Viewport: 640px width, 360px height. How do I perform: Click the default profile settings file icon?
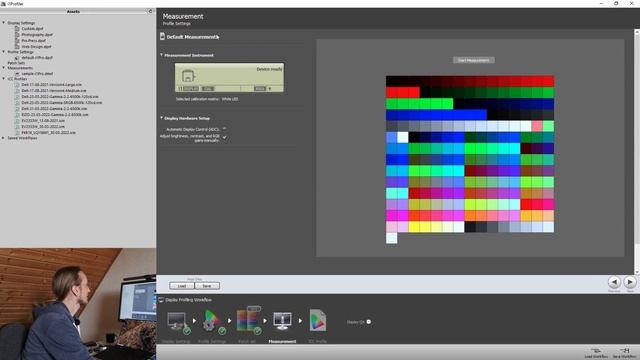click(17, 58)
